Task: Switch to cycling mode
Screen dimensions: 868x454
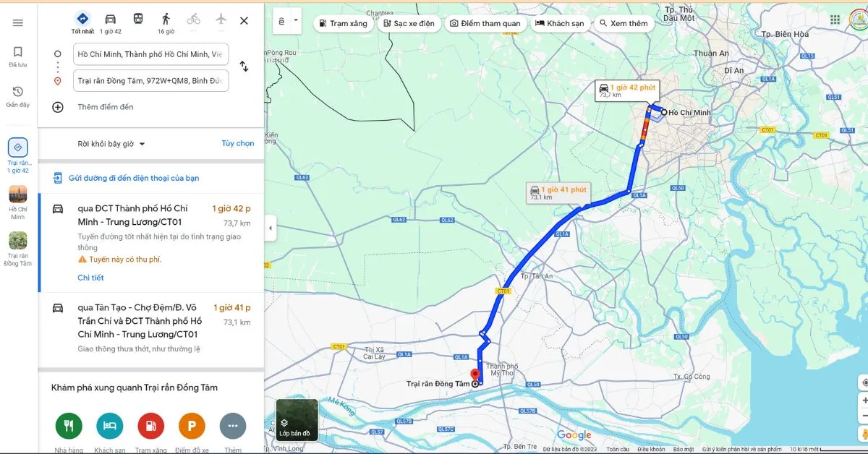Action: [193, 19]
